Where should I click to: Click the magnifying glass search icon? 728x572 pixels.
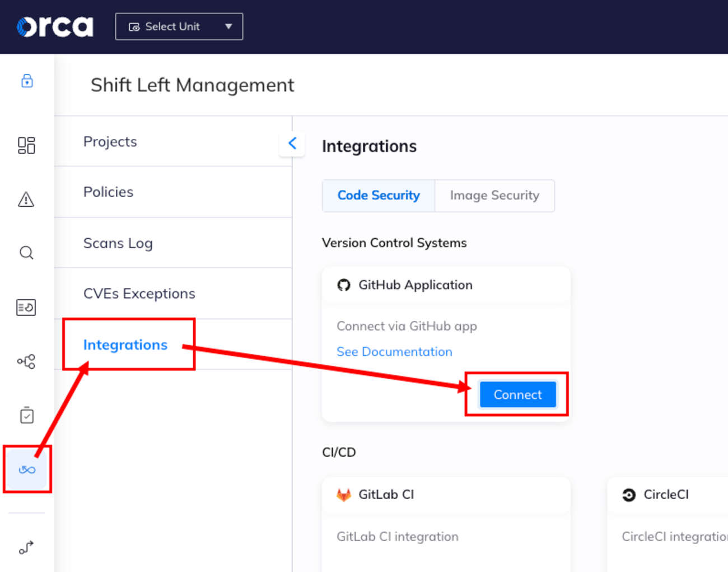26,253
